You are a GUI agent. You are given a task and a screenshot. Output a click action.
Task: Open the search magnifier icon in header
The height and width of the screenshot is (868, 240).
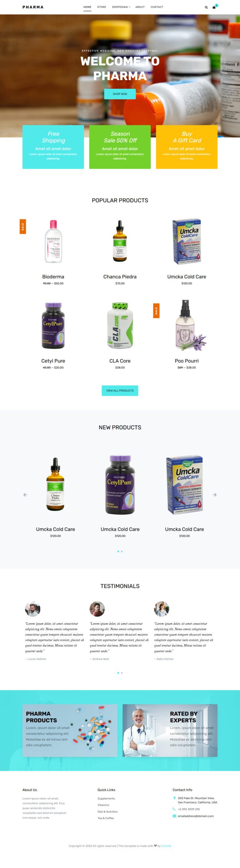206,7
